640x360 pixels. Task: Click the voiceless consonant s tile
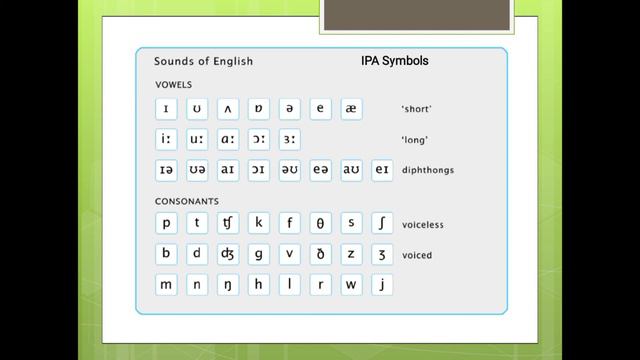351,223
